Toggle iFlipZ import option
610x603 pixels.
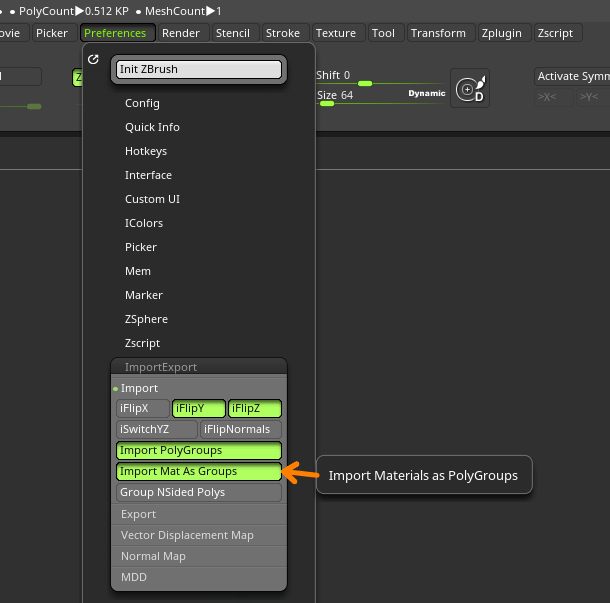pos(254,408)
